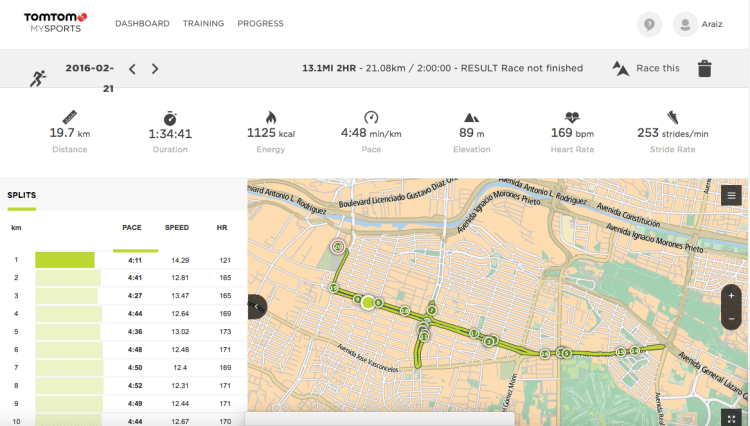The height and width of the screenshot is (426, 750).
Task: Click kilometer marker 7 on map
Action: pyautogui.click(x=431, y=310)
